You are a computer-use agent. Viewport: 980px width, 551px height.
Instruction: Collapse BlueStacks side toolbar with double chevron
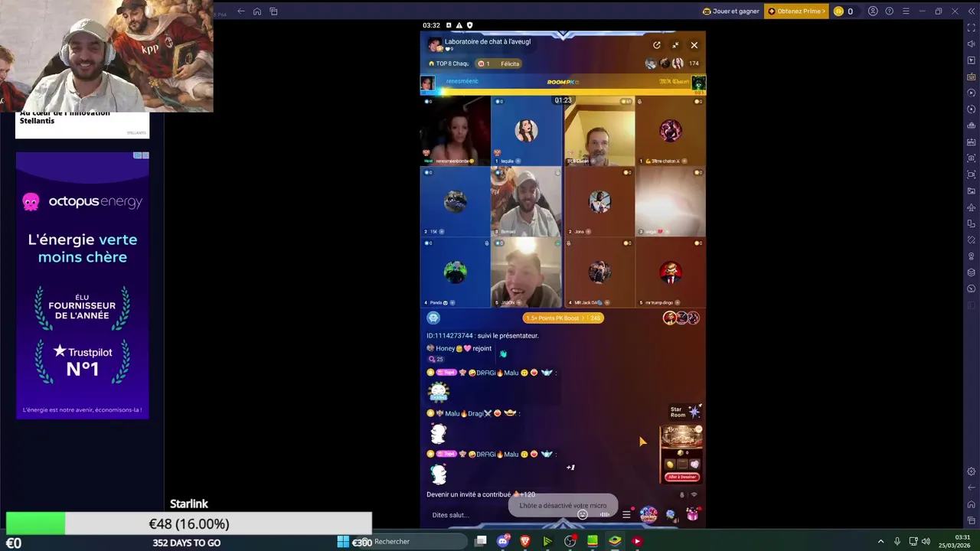tap(972, 11)
